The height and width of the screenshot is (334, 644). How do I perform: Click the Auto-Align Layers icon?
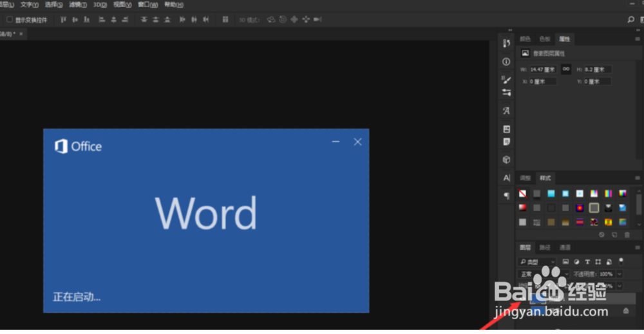coord(225,19)
